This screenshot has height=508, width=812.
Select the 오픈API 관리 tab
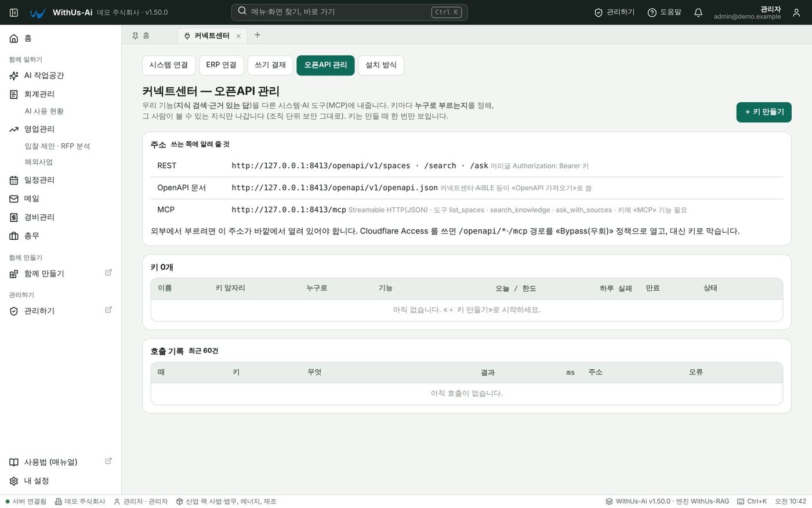click(x=325, y=65)
